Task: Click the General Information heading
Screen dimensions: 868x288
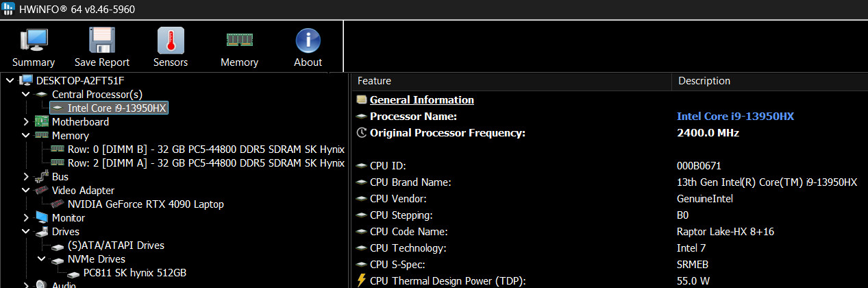Action: [422, 100]
